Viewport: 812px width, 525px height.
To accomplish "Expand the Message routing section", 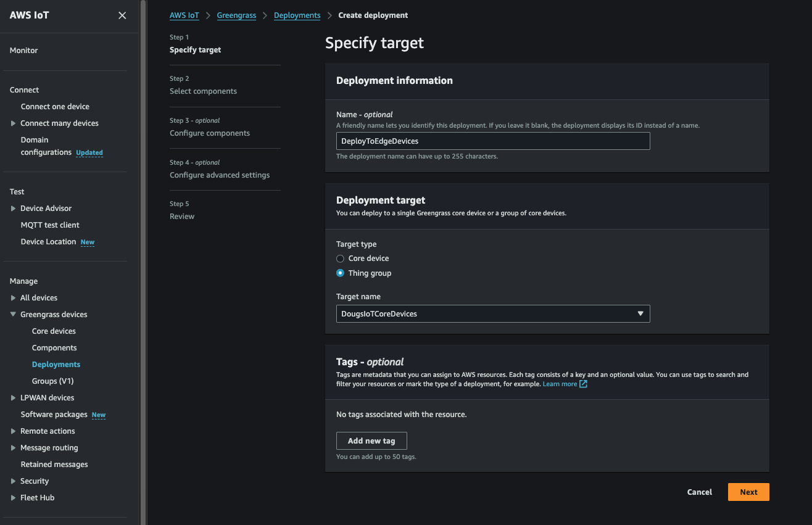I will 14,448.
